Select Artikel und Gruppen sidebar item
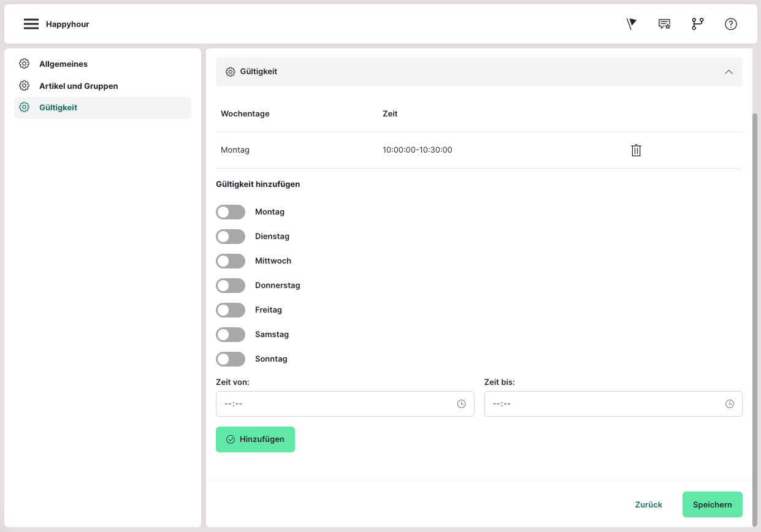Image resolution: width=761 pixels, height=532 pixels. pyautogui.click(x=78, y=86)
